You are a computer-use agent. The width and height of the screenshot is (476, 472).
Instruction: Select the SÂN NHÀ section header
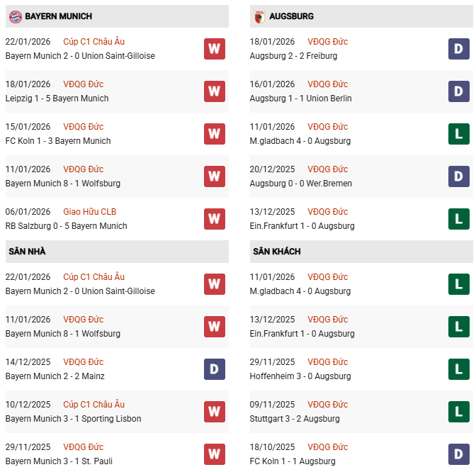27,252
